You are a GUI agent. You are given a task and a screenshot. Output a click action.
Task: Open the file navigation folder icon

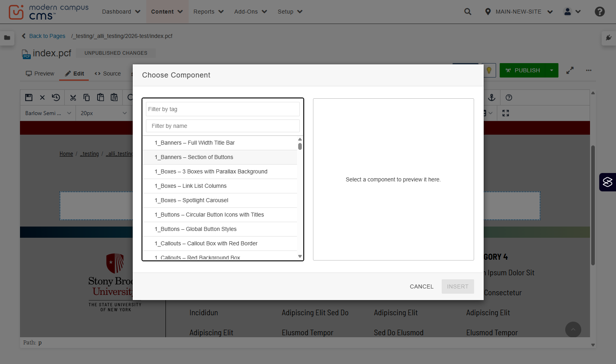tap(7, 38)
